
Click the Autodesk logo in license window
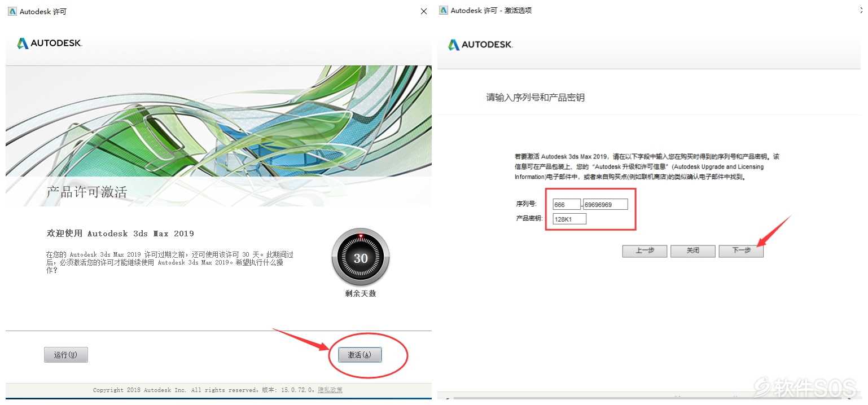coord(50,43)
